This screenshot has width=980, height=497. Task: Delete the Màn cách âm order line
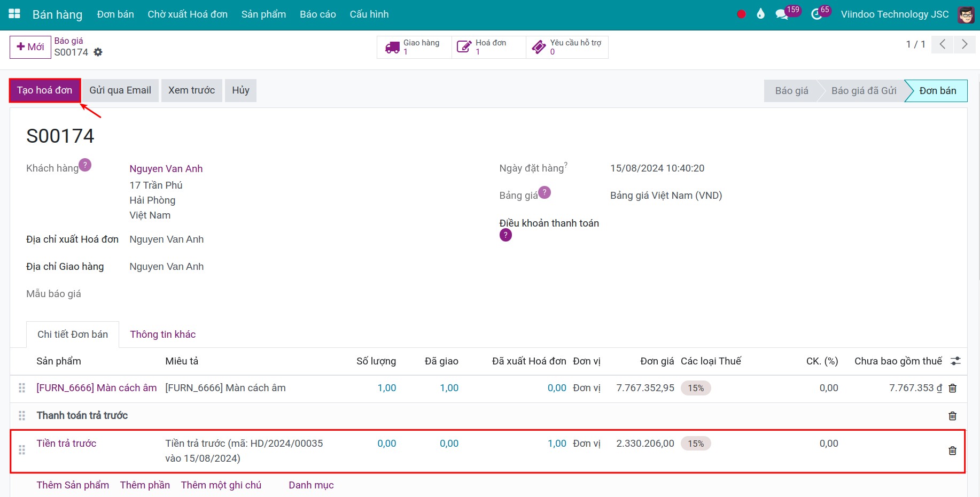(952, 389)
